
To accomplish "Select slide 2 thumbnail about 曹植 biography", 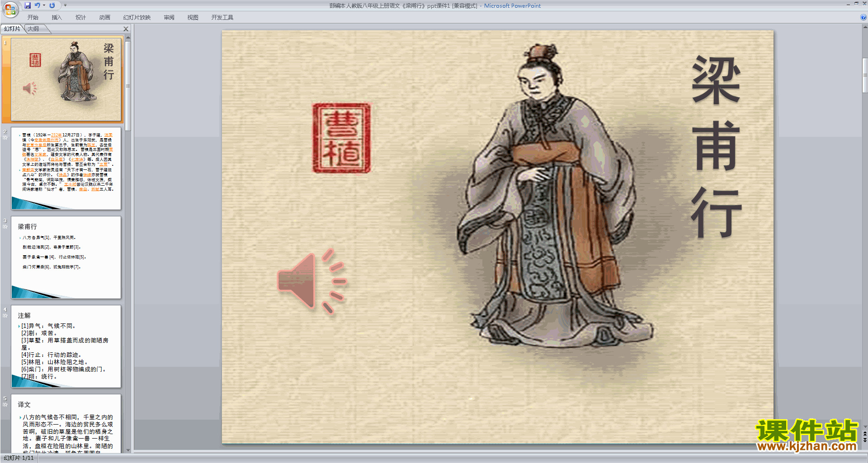I will (66, 168).
